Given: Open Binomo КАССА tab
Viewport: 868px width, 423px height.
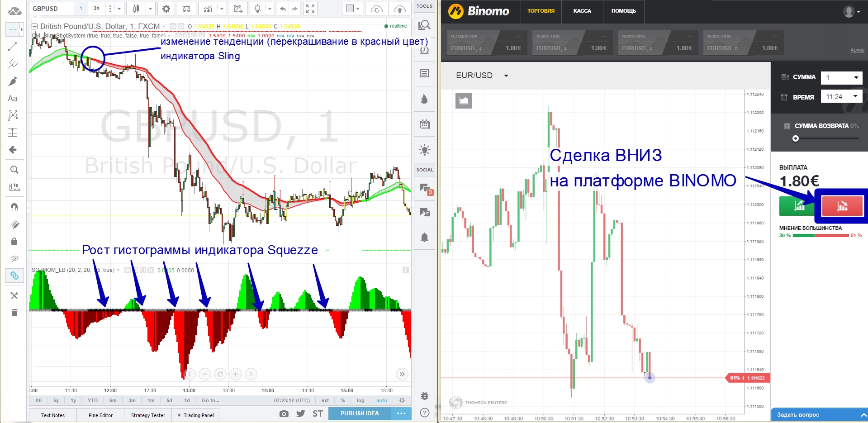Looking at the screenshot, I should coord(582,11).
